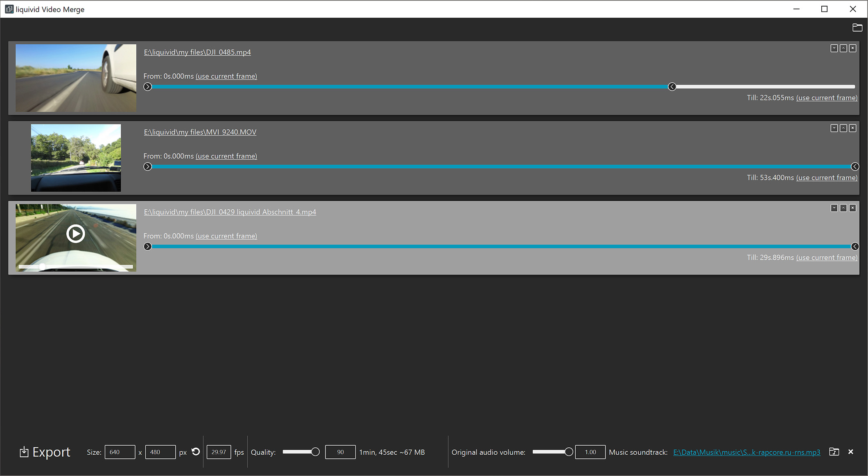Play the DJI_0429 clip preview
The image size is (868, 476).
click(x=75, y=233)
